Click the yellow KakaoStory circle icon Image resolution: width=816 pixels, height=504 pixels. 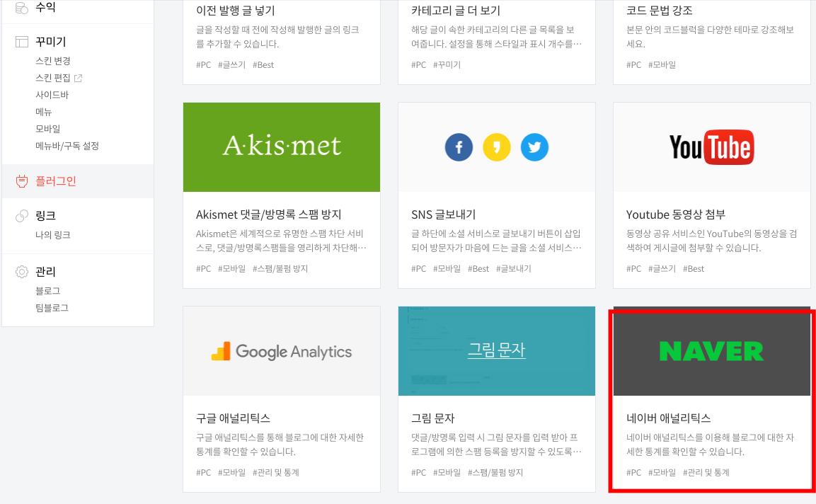pos(497,147)
